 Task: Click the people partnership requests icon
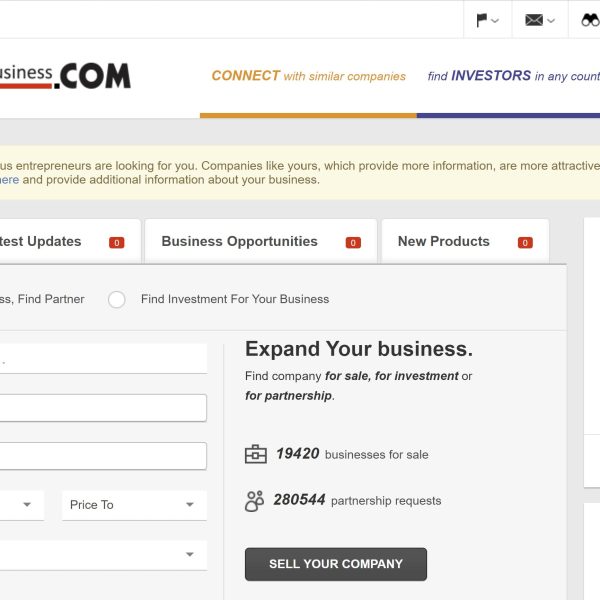[255, 500]
